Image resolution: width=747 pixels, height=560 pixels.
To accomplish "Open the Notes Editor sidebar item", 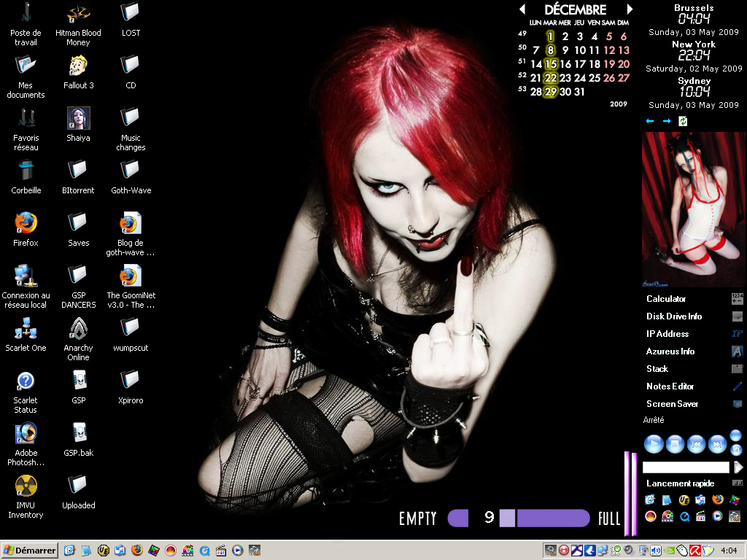I will (x=670, y=386).
